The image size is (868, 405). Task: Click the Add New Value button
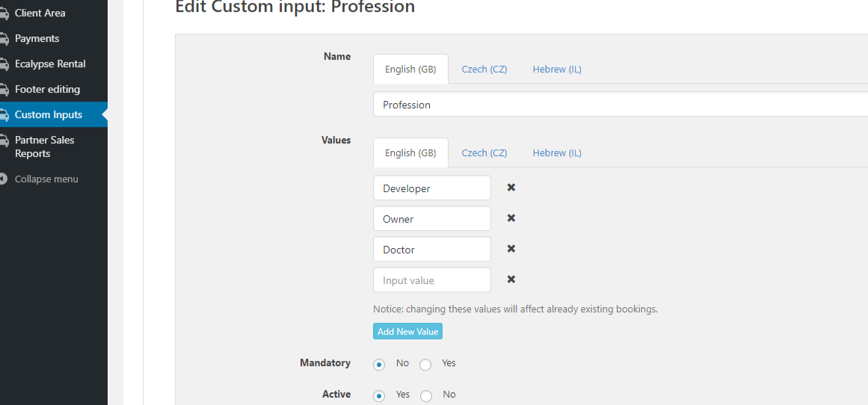pyautogui.click(x=407, y=332)
